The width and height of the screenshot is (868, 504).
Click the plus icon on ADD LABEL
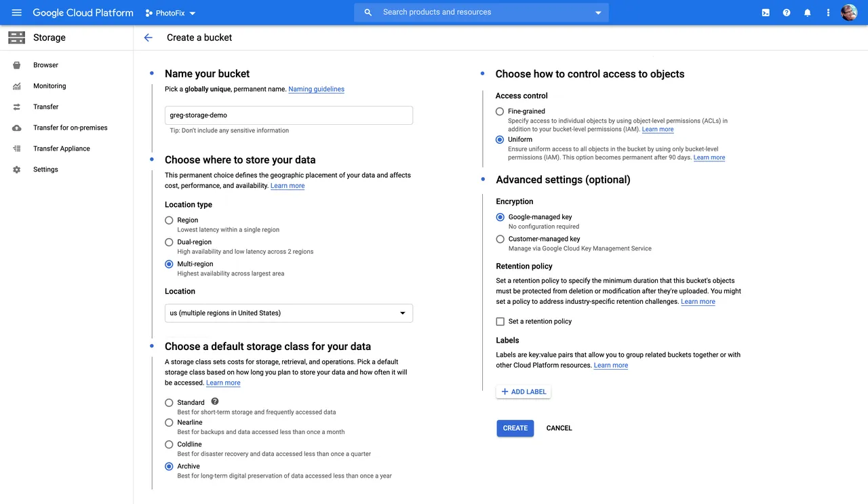coord(505,391)
